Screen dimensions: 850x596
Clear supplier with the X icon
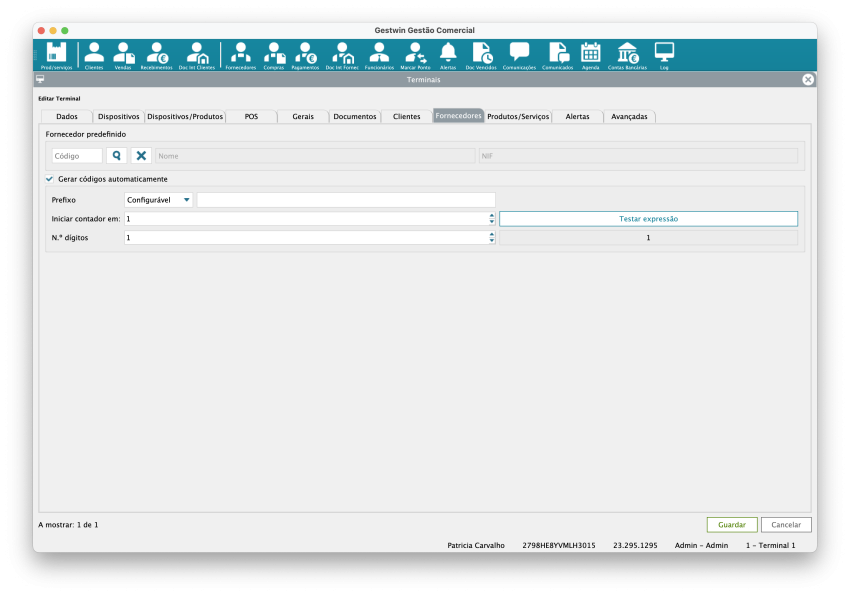pos(141,156)
